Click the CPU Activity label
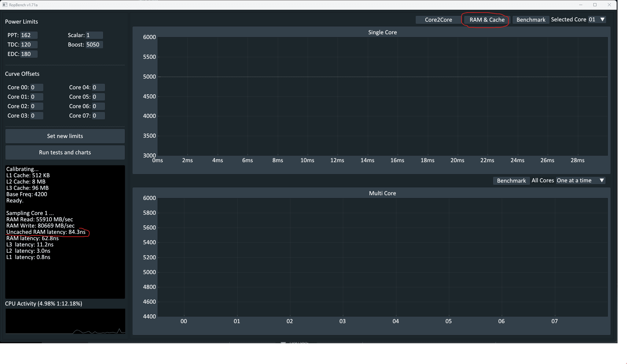This screenshot has height=364, width=627. pos(43,304)
